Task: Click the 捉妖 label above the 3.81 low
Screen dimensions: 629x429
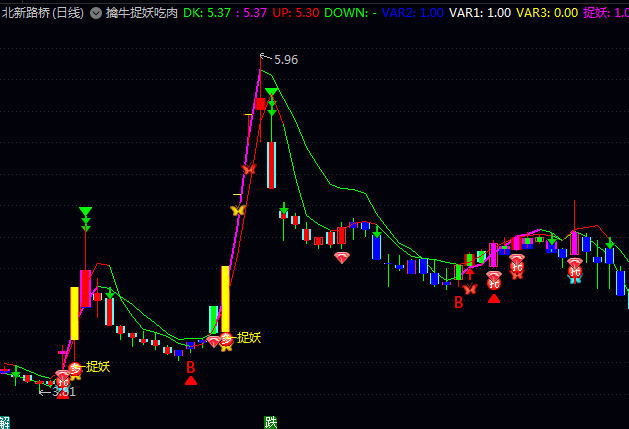Action: click(x=98, y=366)
